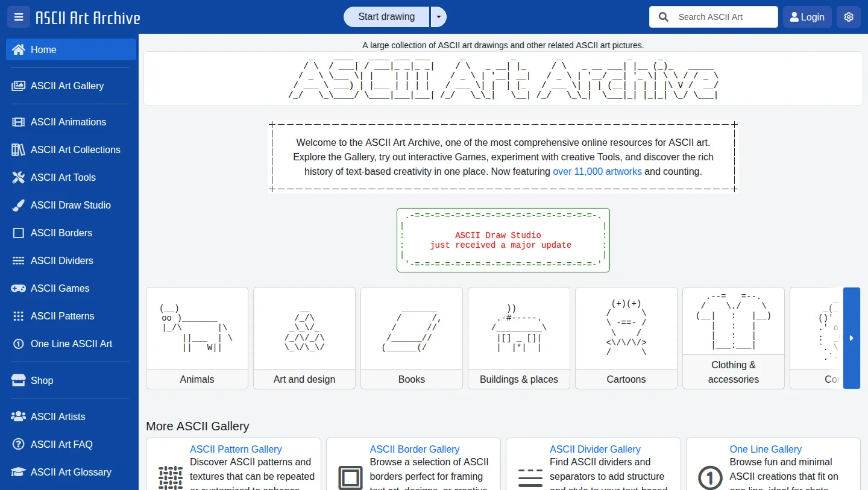Viewport: 868px width, 490px height.
Task: Open the One Line Gallery link
Action: [766, 449]
